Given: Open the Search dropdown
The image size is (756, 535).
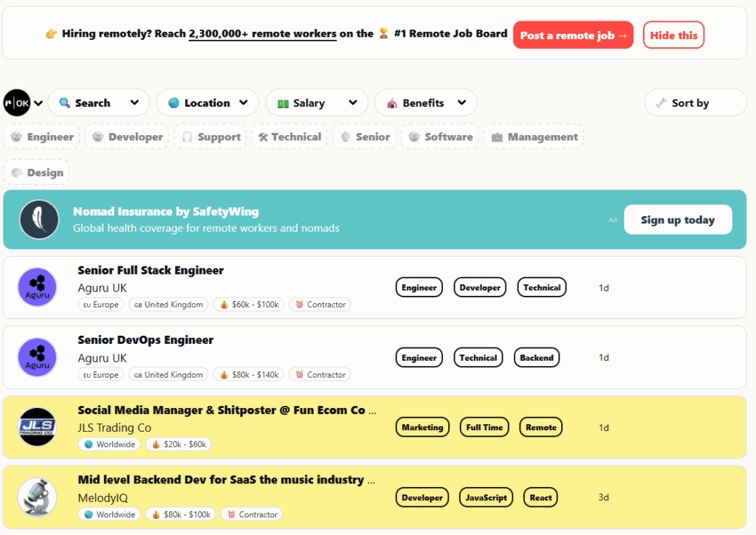Looking at the screenshot, I should click(99, 103).
